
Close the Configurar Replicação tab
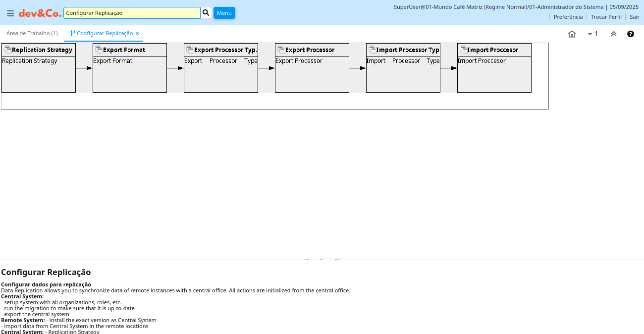(137, 34)
